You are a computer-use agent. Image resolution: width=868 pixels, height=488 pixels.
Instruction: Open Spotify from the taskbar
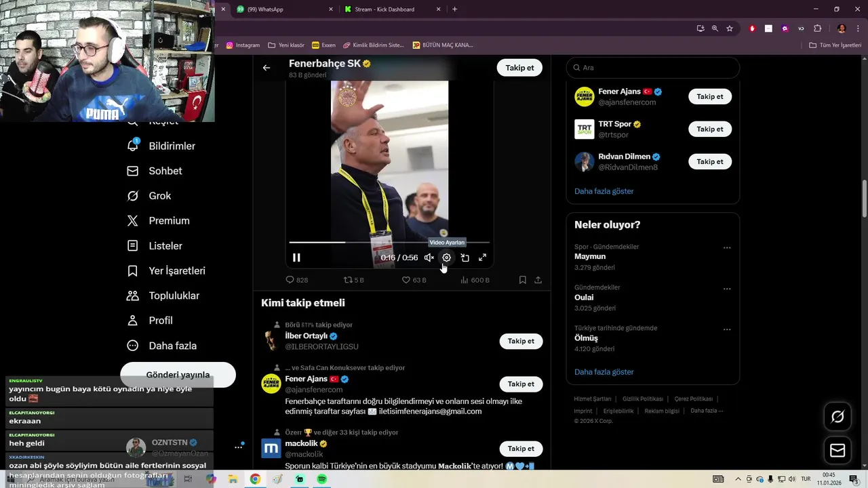coord(321,479)
